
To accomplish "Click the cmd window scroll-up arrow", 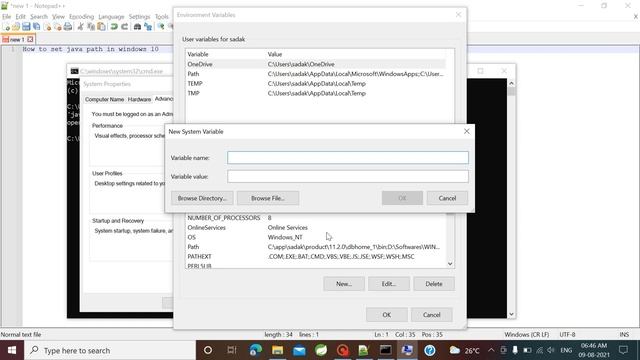I will [511, 83].
